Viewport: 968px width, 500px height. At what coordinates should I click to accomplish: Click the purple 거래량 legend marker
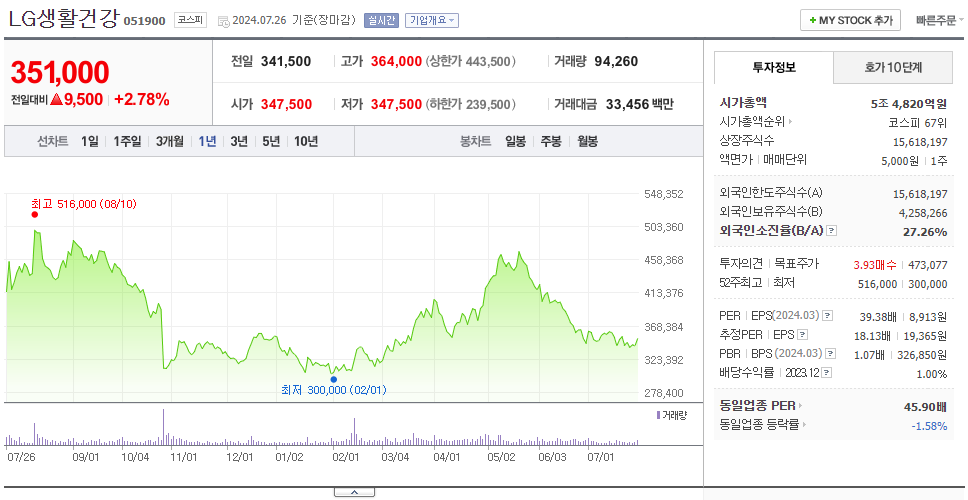(x=658, y=415)
